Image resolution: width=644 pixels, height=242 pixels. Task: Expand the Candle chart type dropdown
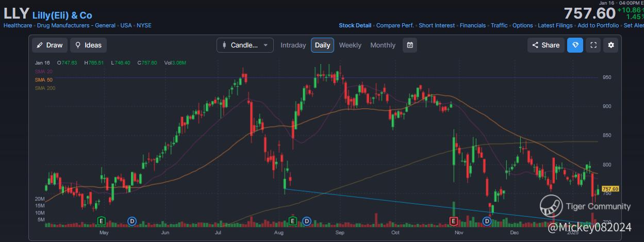tap(245, 45)
